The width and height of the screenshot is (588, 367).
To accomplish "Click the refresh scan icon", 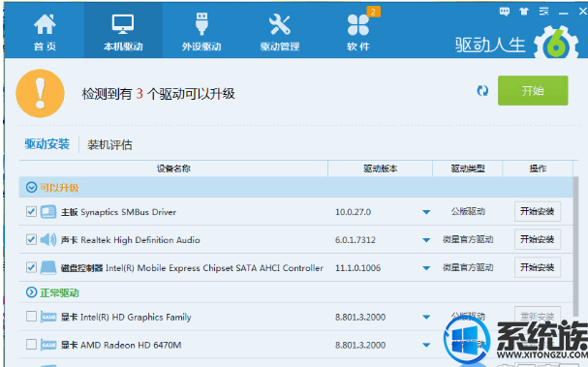I will click(482, 91).
